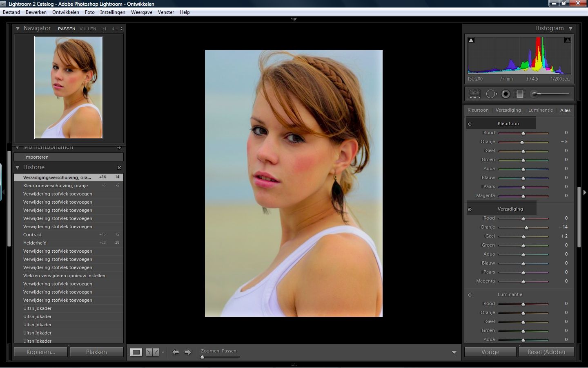588x368 pixels.
Task: Select the red eye correction tool
Action: [x=506, y=94]
